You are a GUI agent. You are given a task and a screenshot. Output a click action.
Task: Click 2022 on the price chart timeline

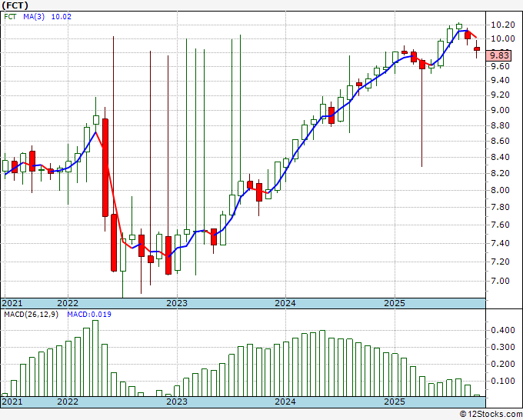click(68, 303)
